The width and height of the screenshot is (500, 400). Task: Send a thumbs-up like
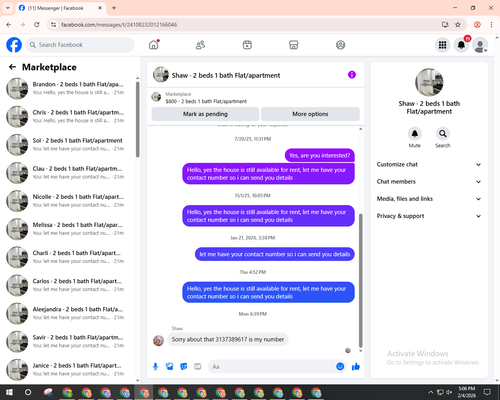pyautogui.click(x=356, y=367)
